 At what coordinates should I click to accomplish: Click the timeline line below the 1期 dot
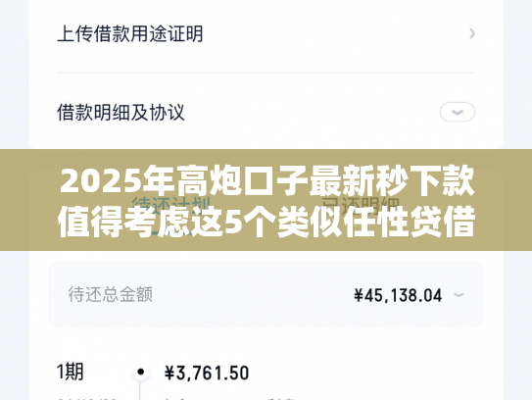pyautogui.click(x=140, y=390)
